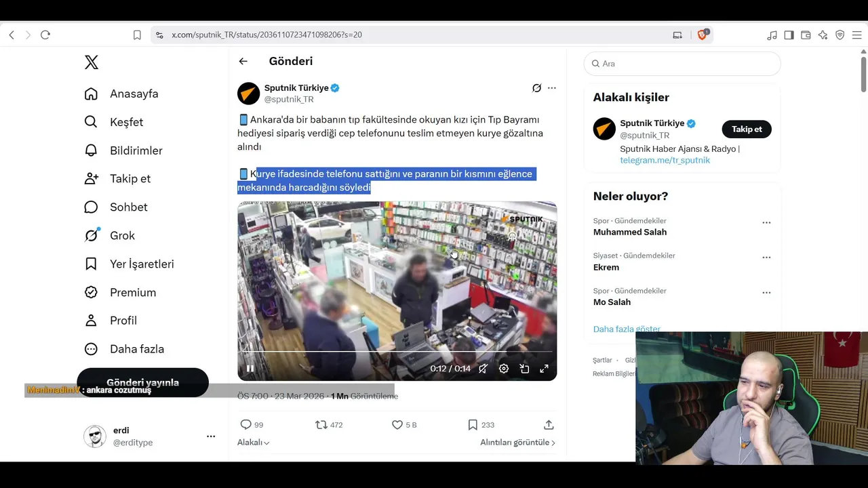
Task: Click the Gönderi yayınla button
Action: [x=142, y=382]
